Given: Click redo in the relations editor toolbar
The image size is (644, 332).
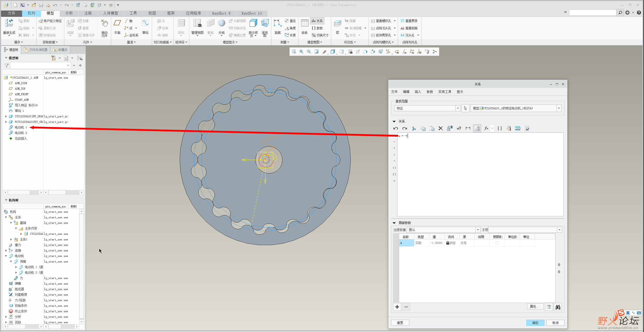Looking at the screenshot, I should 405,128.
